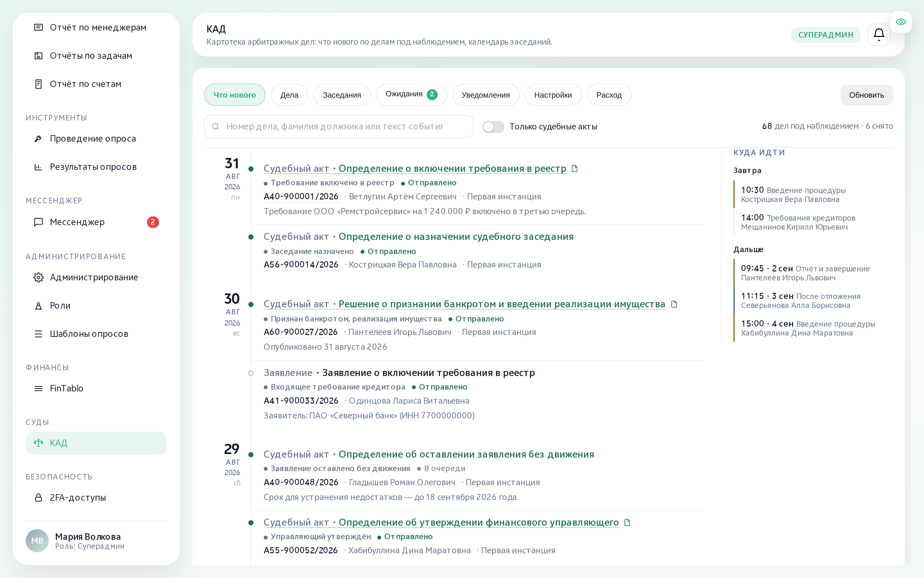Open case number А41-900033/2026
This screenshot has width=924, height=578.
[x=301, y=401]
